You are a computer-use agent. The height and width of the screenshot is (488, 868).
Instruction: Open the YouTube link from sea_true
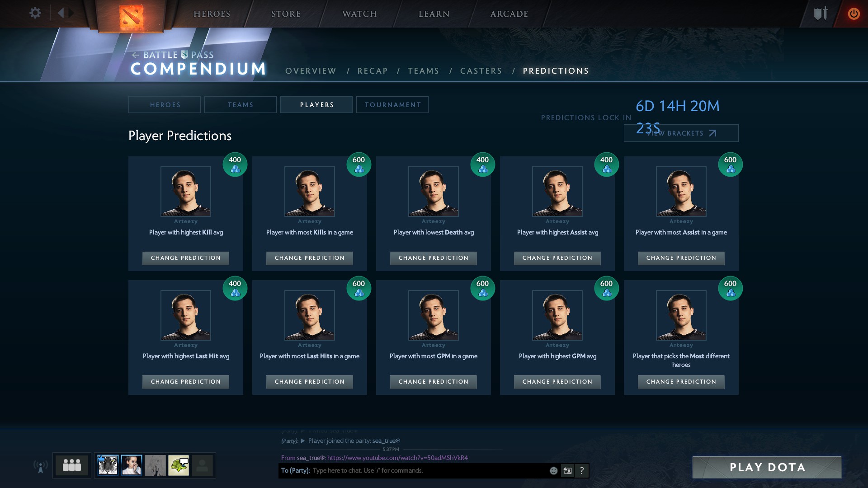(397, 458)
